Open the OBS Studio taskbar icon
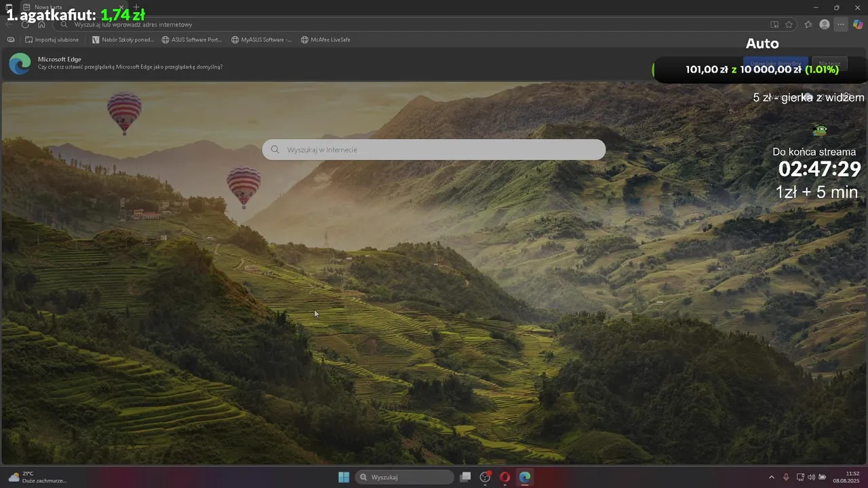868x488 pixels. click(485, 477)
